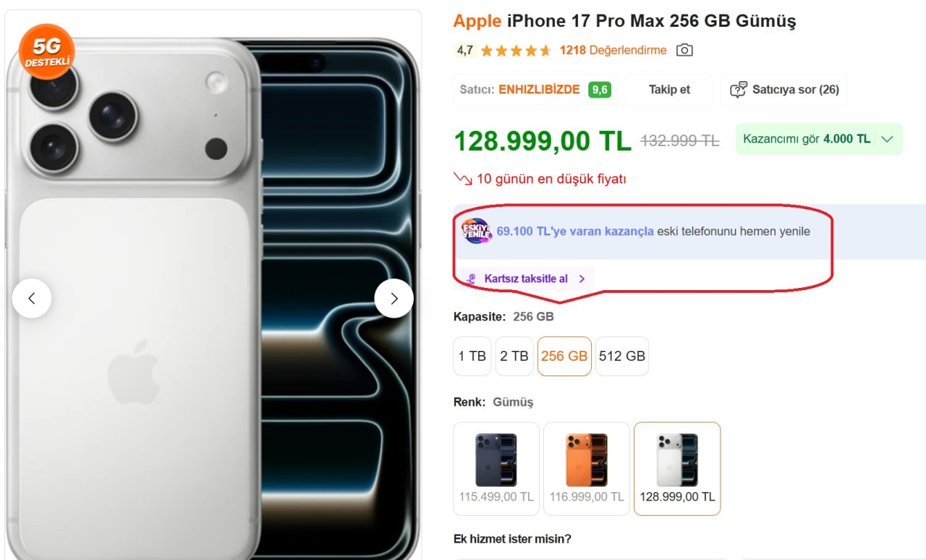Click the camera icon beside the reviews count
This screenshot has height=560, width=926.
click(x=684, y=50)
